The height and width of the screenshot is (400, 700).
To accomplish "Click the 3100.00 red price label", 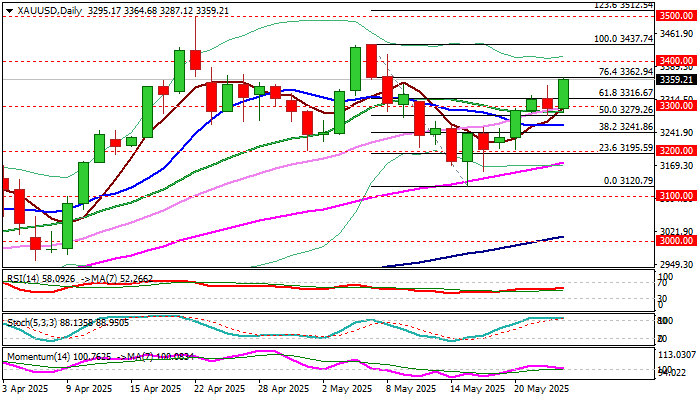I will pyautogui.click(x=676, y=196).
